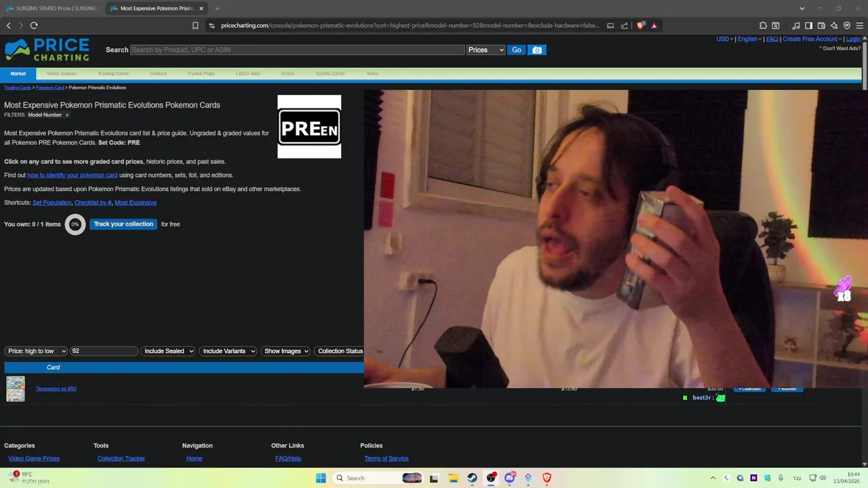Open the tab list chevron in the title bar

coord(802,8)
